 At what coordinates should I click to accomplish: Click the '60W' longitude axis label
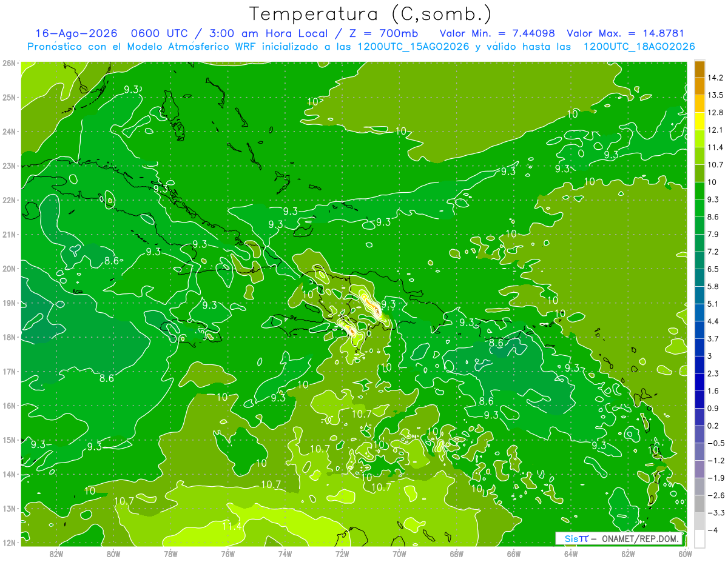pos(685,553)
